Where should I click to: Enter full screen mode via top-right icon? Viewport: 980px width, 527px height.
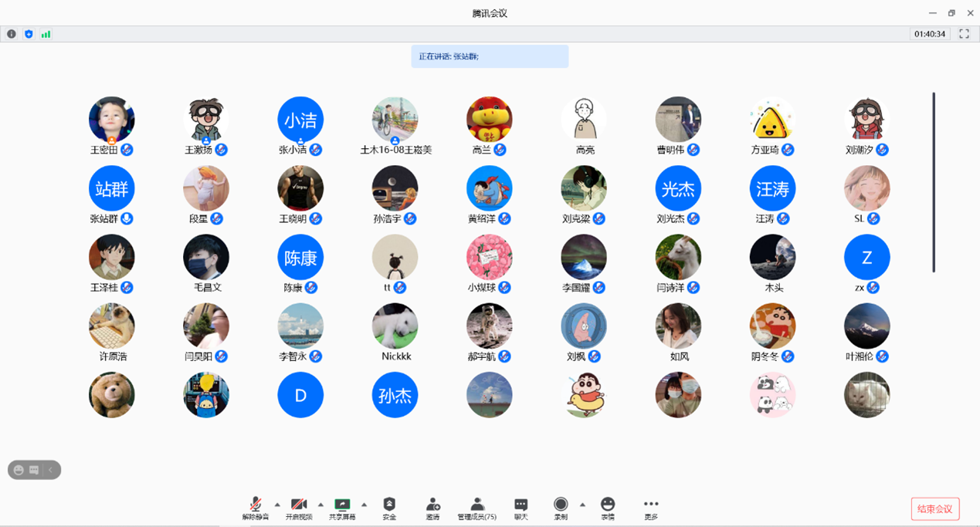964,34
